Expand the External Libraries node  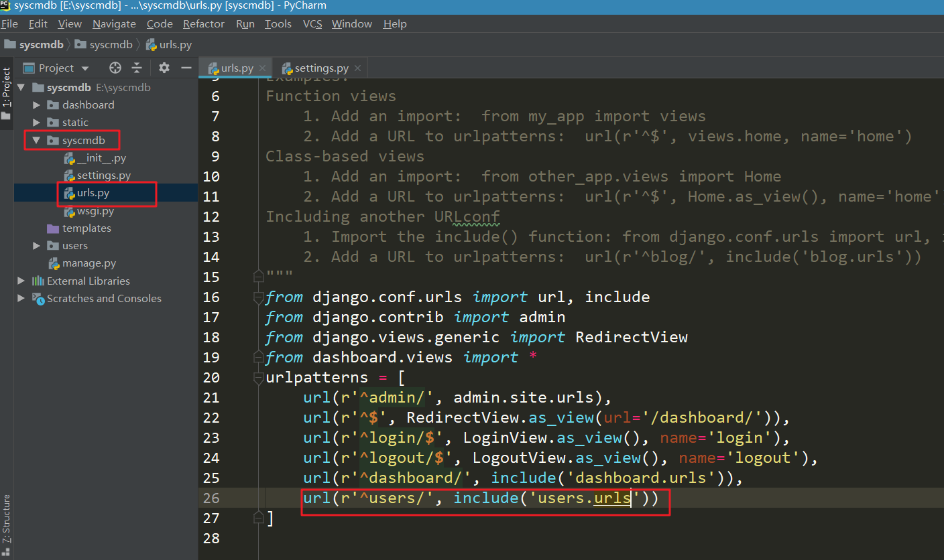click(21, 281)
